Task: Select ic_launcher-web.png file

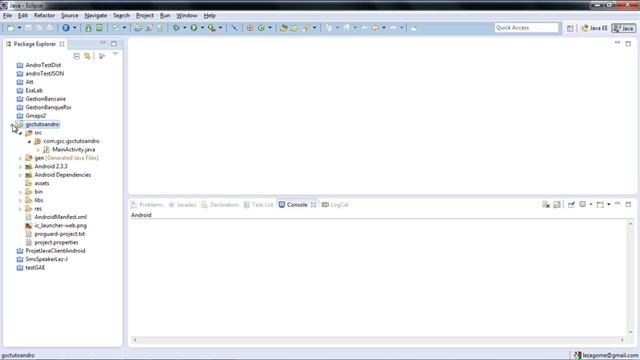Action: 60,226
